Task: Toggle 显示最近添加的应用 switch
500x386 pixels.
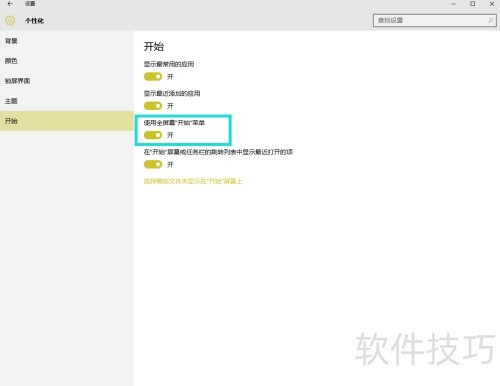Action: pyautogui.click(x=153, y=106)
